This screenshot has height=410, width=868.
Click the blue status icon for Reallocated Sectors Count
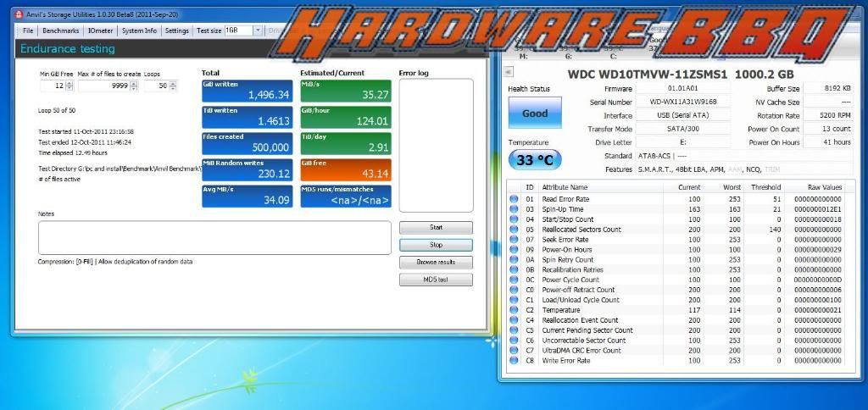point(514,229)
